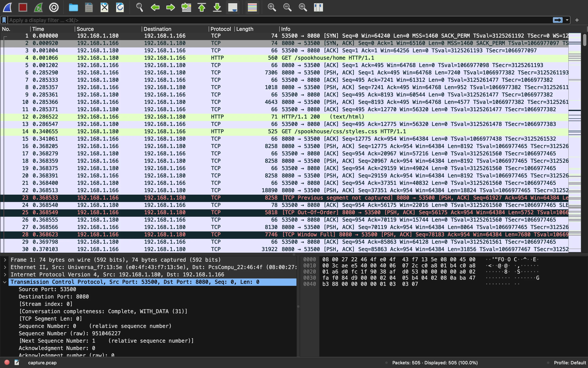Select the Source Port: 53500 field

(x=47, y=289)
